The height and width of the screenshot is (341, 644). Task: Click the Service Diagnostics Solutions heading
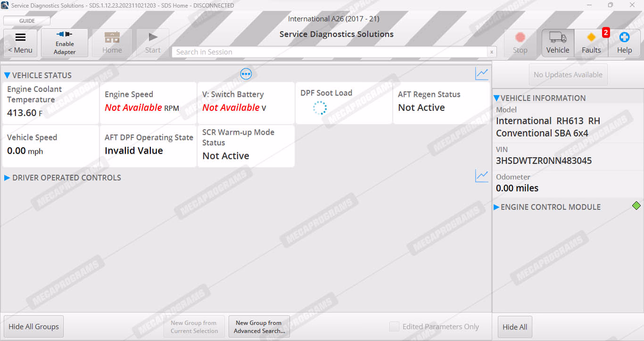click(337, 34)
